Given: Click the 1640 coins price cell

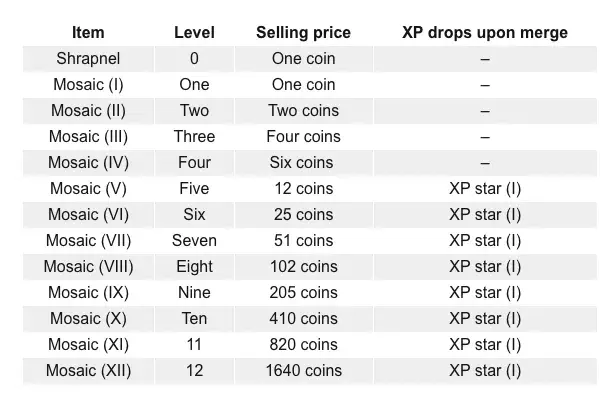Looking at the screenshot, I should 303,370.
